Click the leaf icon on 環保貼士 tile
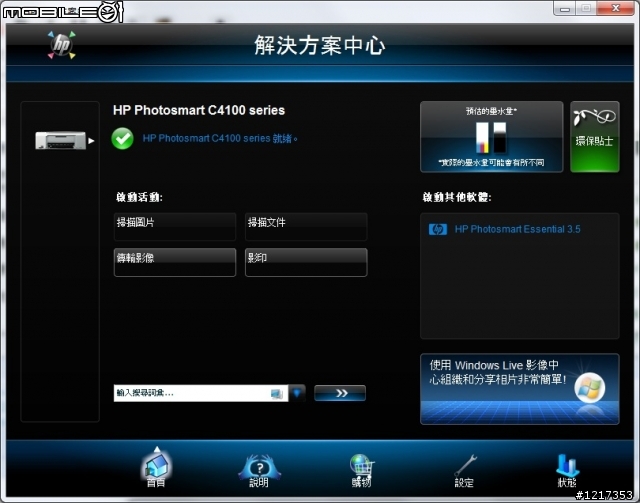Screen dimensions: 640x503 coord(594,118)
